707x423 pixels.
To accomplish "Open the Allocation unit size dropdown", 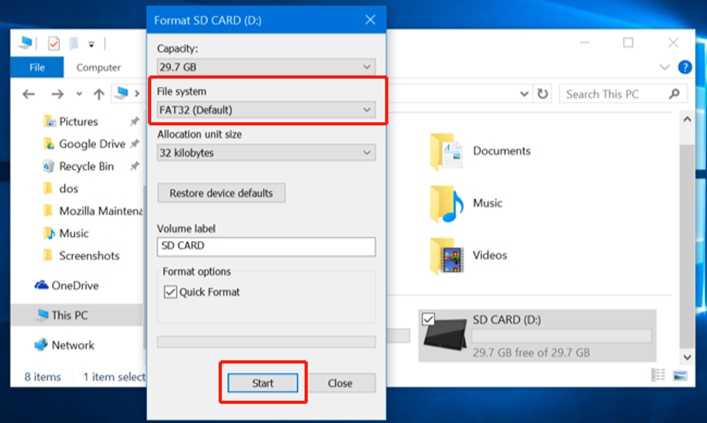I will 266,153.
